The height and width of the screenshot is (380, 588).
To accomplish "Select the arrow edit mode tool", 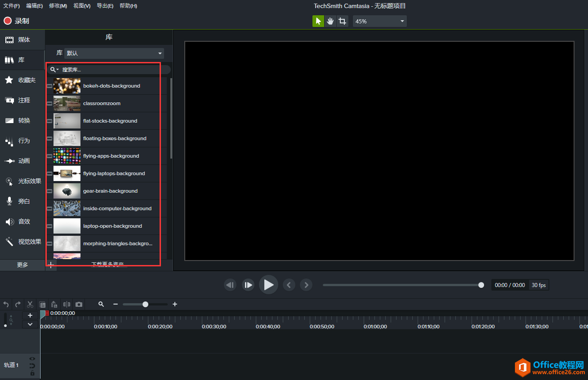I will (x=318, y=21).
